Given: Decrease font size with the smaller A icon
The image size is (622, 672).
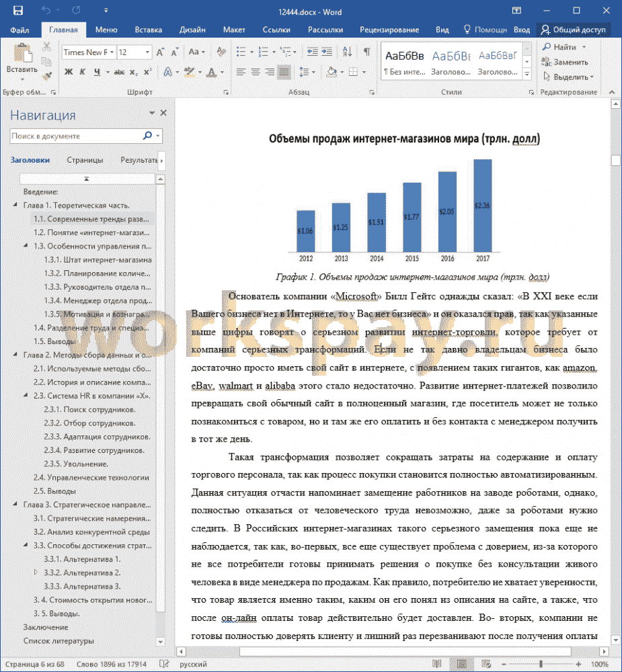Looking at the screenshot, I should click(x=175, y=52).
